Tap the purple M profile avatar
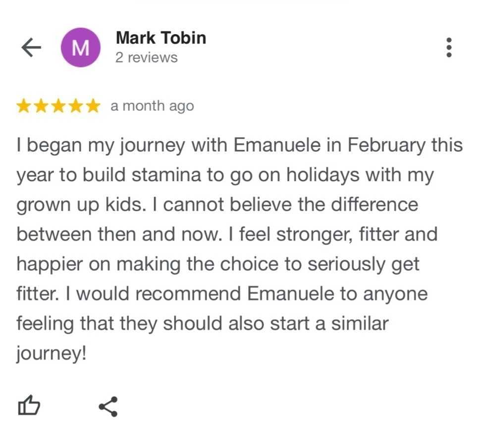The height and width of the screenshot is (448, 482). [80, 48]
